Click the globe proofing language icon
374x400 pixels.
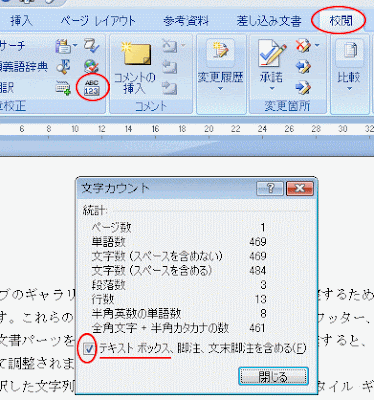click(x=91, y=67)
